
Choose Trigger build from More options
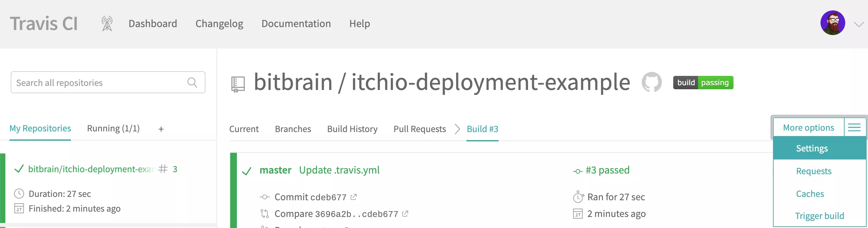pyautogui.click(x=819, y=216)
